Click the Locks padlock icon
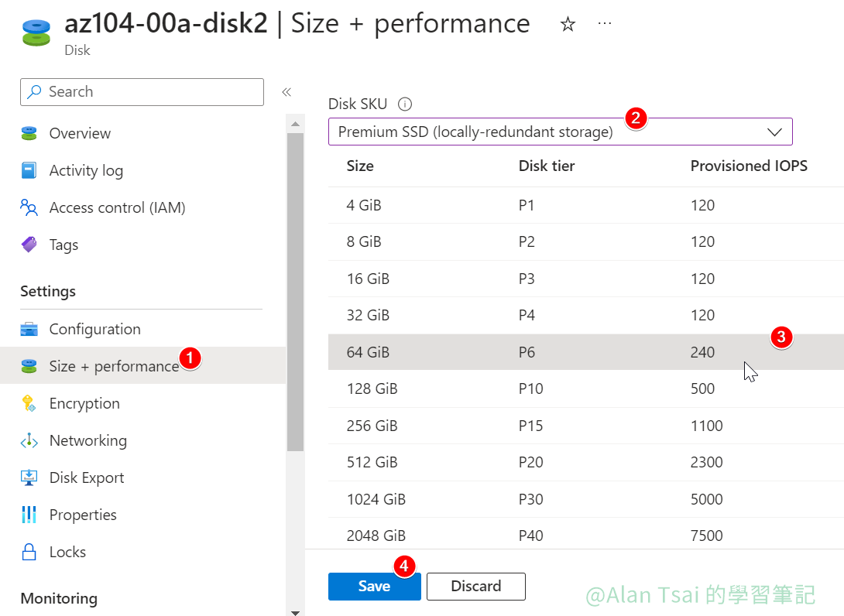The width and height of the screenshot is (844, 616). coord(29,552)
